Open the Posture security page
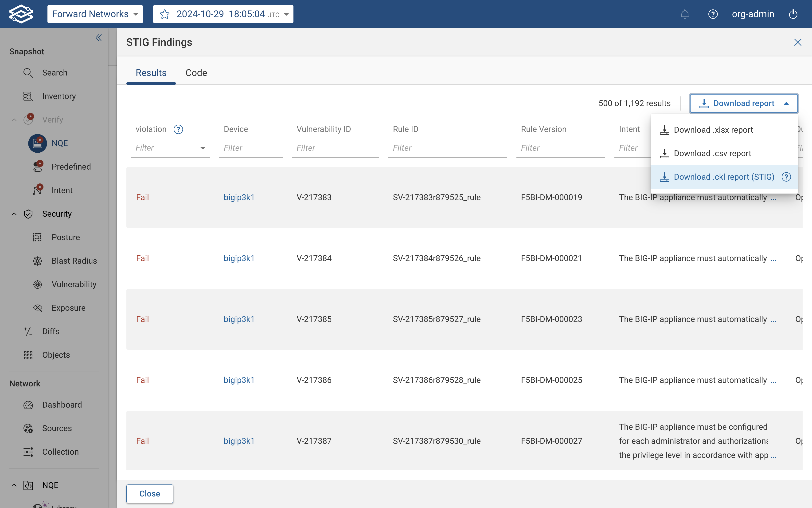Viewport: 812px width, 508px height. pyautogui.click(x=66, y=237)
